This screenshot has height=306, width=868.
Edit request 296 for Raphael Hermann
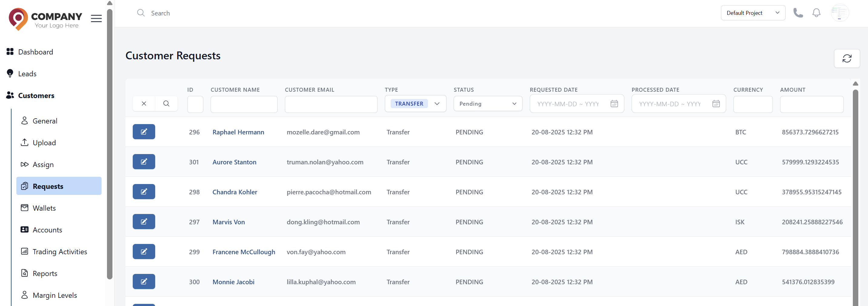[144, 132]
